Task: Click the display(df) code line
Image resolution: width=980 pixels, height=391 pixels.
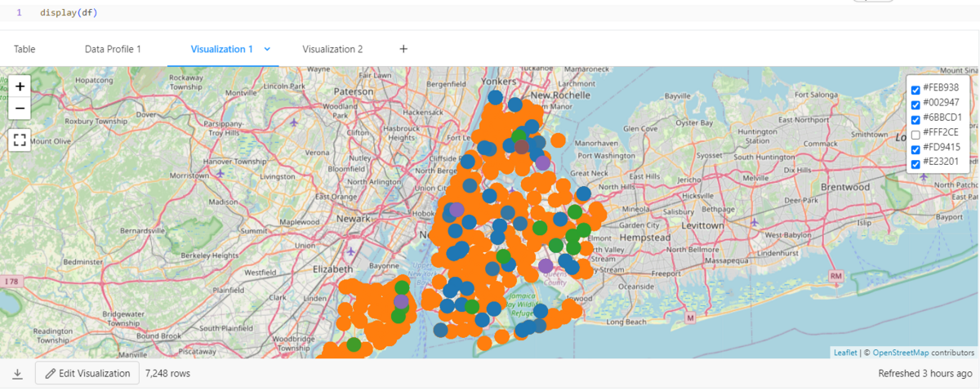Action: (x=69, y=13)
